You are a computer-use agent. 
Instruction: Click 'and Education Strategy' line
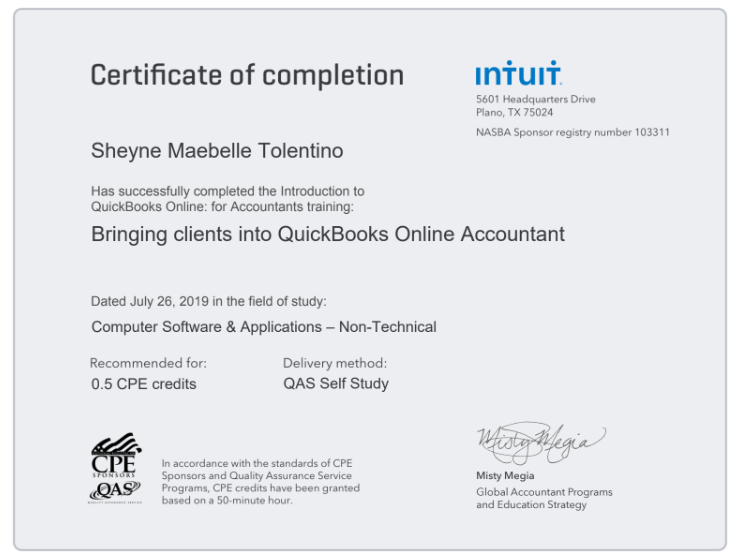point(531,505)
